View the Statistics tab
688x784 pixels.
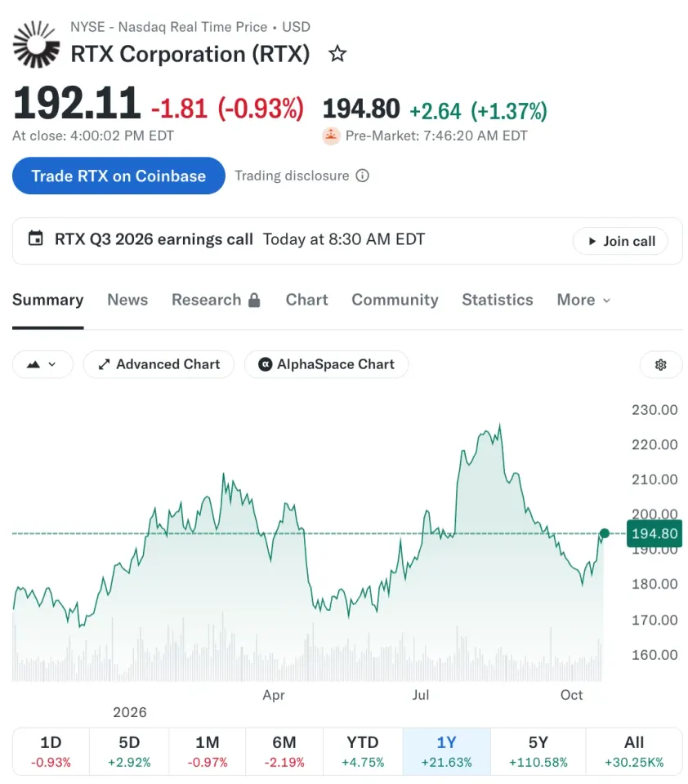tap(498, 300)
